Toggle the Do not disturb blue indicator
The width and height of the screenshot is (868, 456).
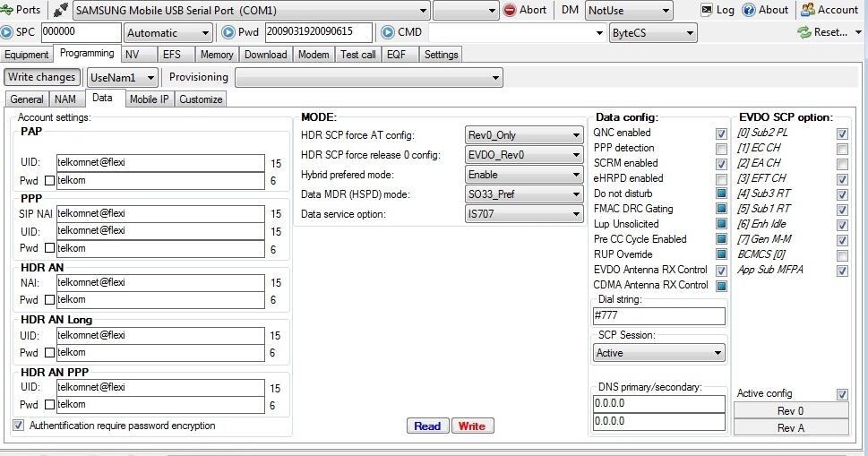click(721, 194)
